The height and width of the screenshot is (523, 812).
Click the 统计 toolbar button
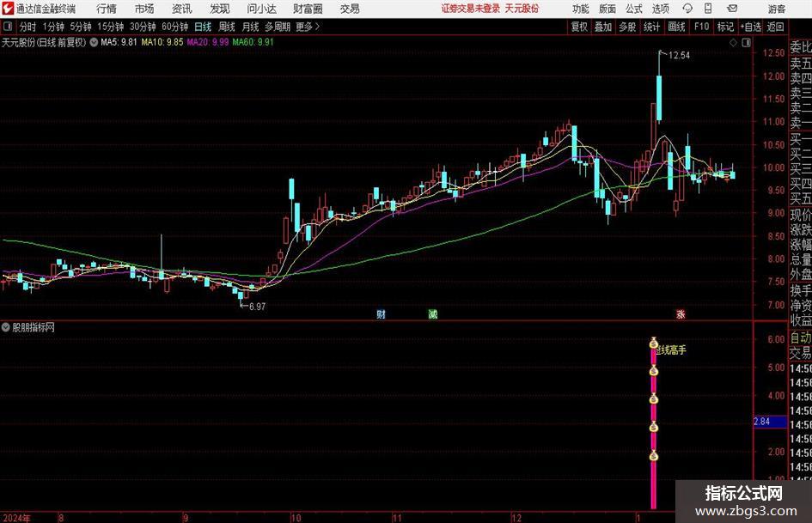[x=651, y=27]
